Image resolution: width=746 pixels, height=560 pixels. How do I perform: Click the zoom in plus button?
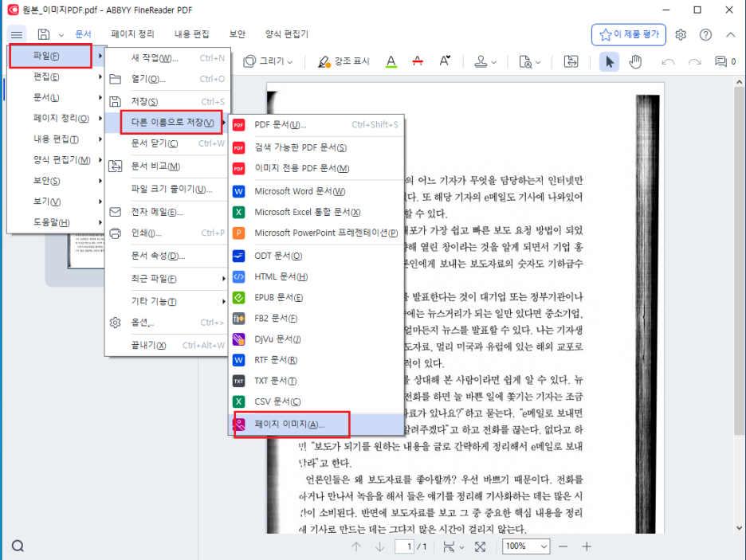pos(587,546)
